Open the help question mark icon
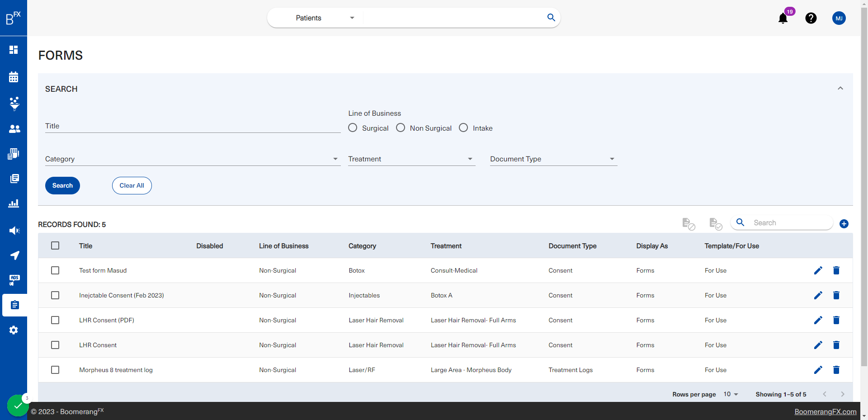Screen dimensions: 868x420 pyautogui.click(x=811, y=18)
